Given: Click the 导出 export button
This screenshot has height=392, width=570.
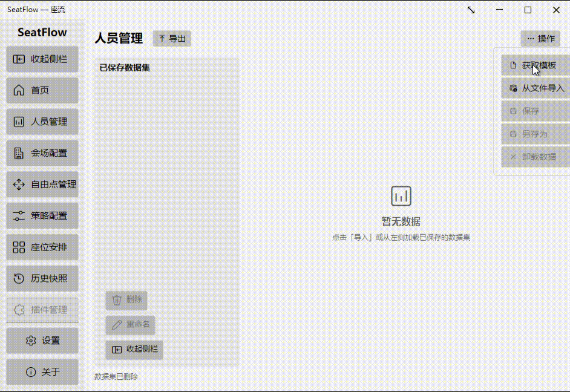Looking at the screenshot, I should (x=172, y=39).
